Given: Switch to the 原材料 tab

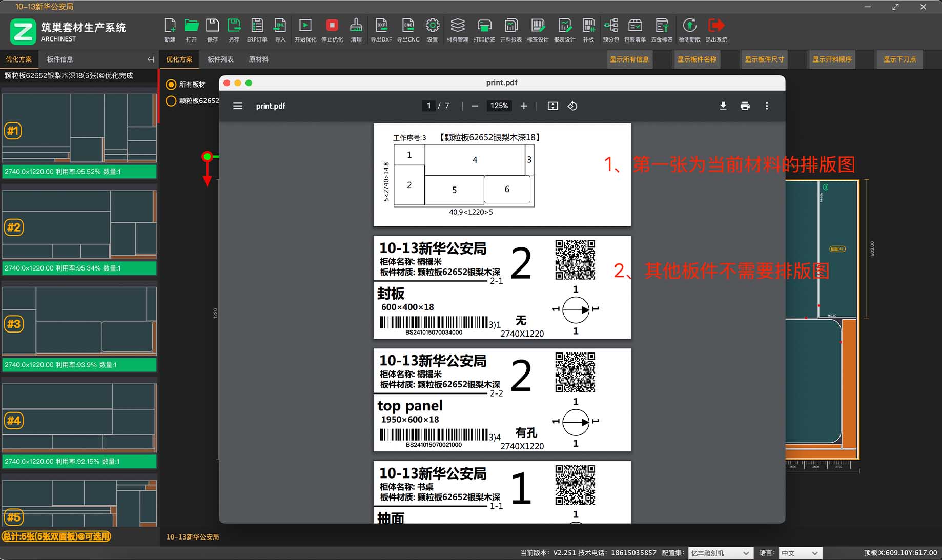Looking at the screenshot, I should [258, 59].
